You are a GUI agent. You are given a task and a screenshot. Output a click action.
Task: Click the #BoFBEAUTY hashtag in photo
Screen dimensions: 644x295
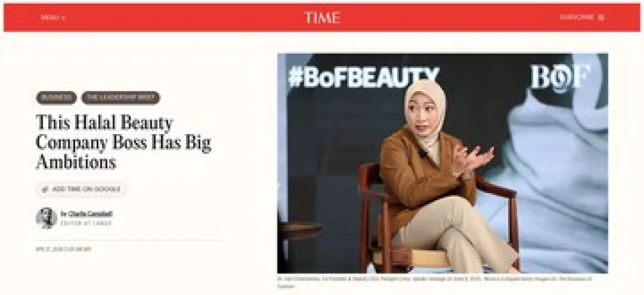363,77
